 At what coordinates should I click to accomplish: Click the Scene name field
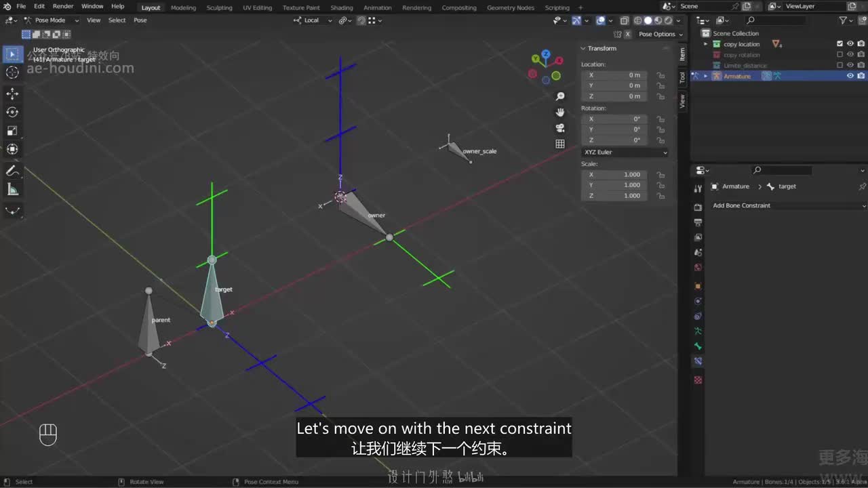coord(703,6)
